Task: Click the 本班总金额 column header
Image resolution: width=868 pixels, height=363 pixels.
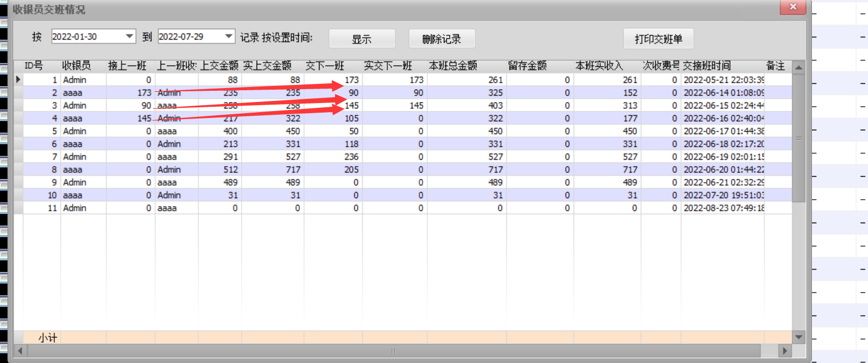Action: (453, 66)
